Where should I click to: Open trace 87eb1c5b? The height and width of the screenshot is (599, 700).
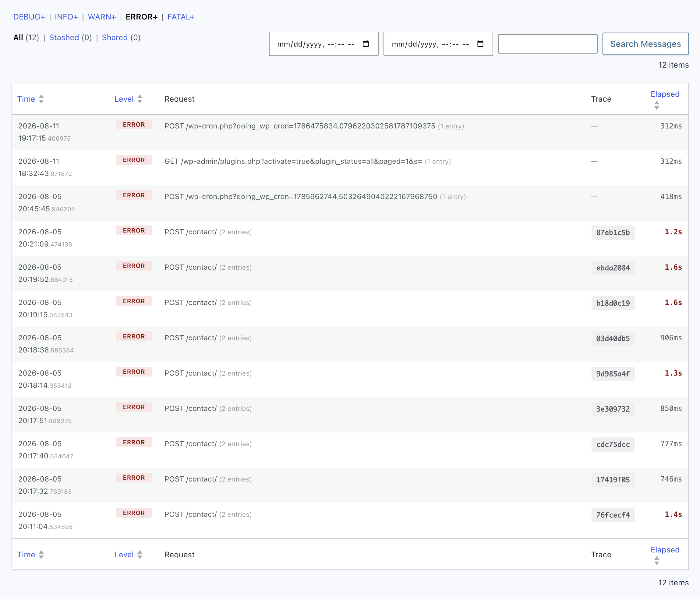click(613, 233)
